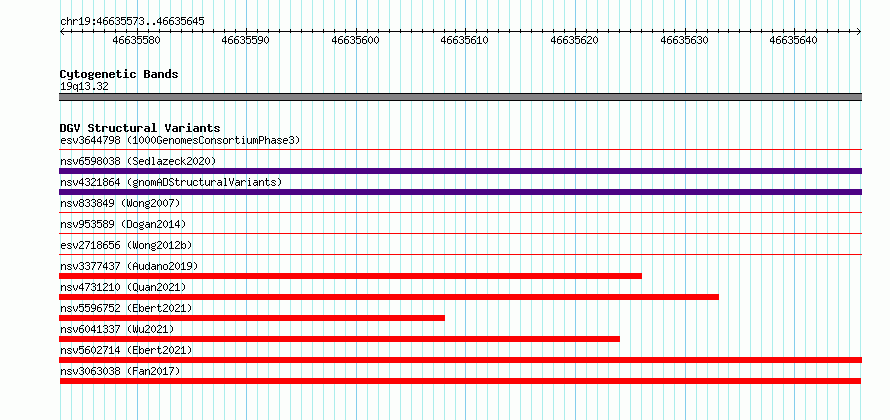Click the esv2718656 (Wong2012b) label

pos(126,245)
